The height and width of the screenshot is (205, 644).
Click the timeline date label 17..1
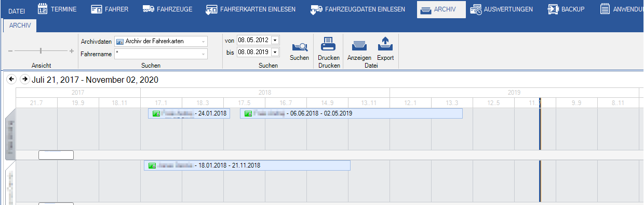click(161, 102)
